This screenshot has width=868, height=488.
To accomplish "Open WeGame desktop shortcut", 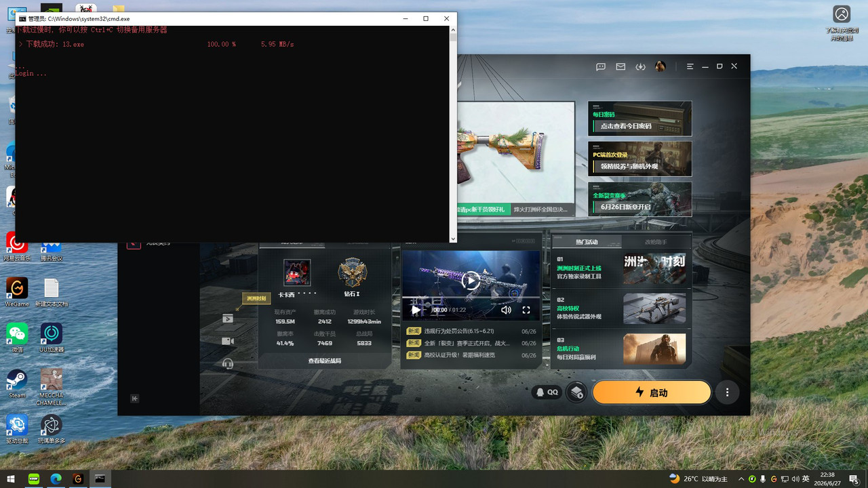I will [x=17, y=292].
